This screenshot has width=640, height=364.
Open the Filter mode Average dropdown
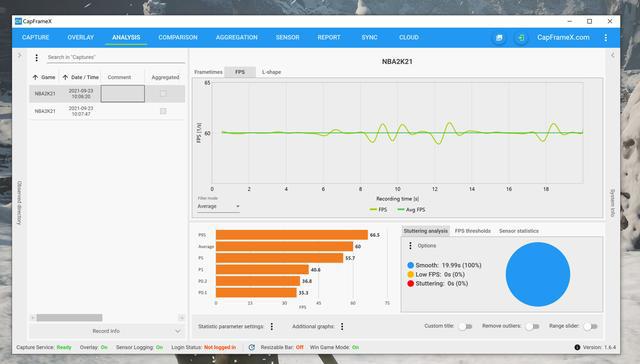[218, 206]
